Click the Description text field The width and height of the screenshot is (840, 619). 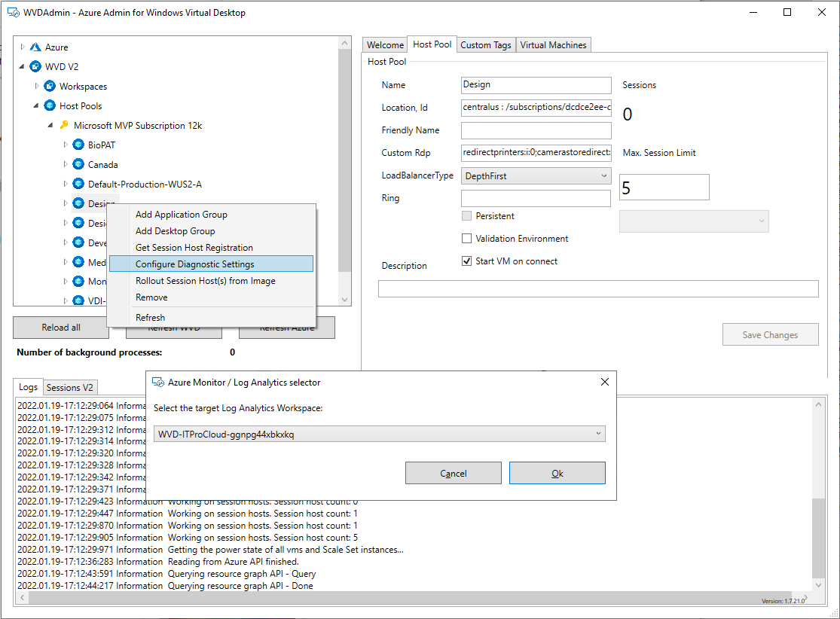598,288
